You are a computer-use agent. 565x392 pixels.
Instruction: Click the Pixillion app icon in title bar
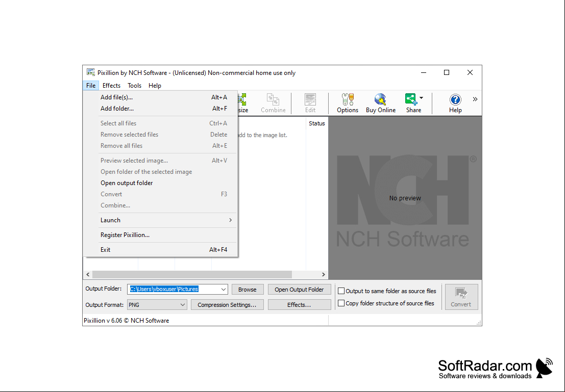click(x=91, y=72)
